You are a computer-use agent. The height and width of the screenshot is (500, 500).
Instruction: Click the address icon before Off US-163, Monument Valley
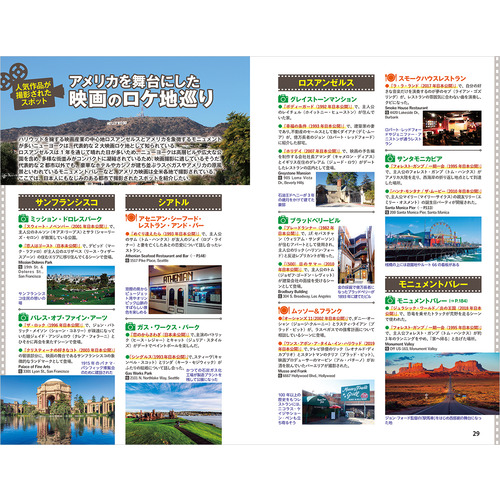[x=387, y=349]
